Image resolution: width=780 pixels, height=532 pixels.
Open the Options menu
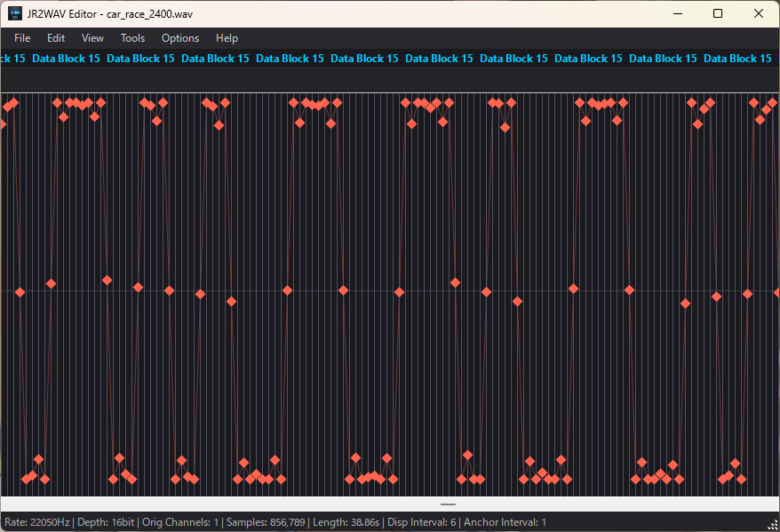click(x=180, y=38)
